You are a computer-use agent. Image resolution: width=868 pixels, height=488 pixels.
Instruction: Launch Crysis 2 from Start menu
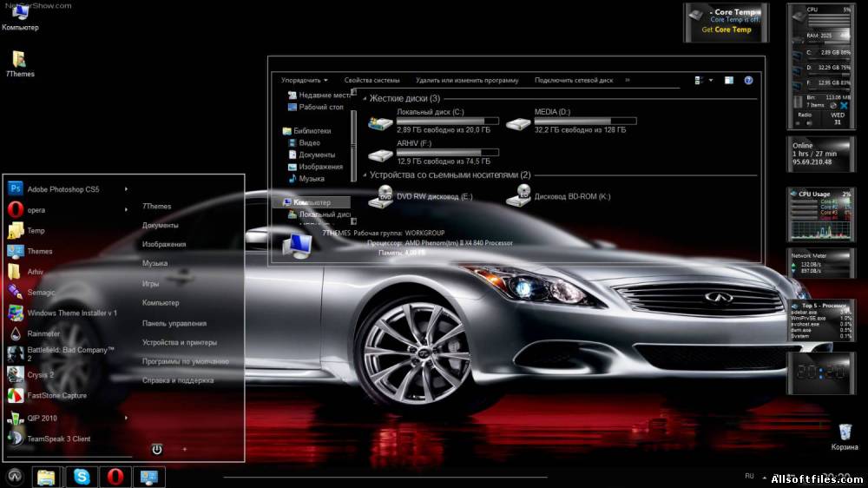41,374
